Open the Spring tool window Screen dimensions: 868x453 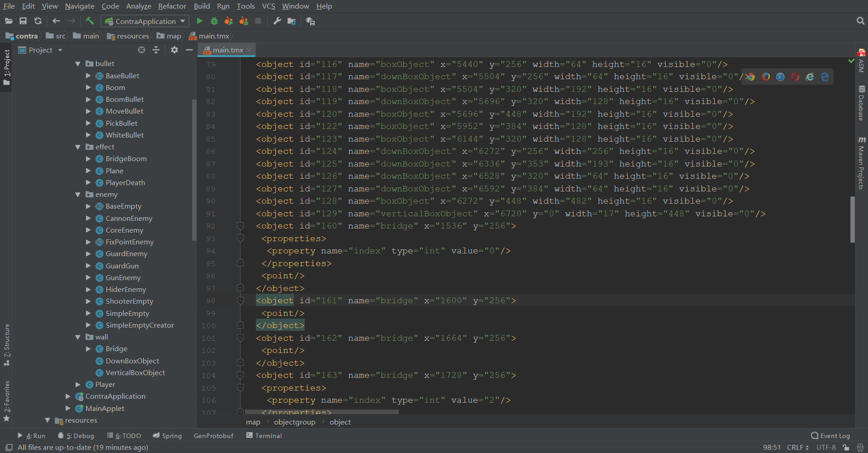click(x=167, y=436)
